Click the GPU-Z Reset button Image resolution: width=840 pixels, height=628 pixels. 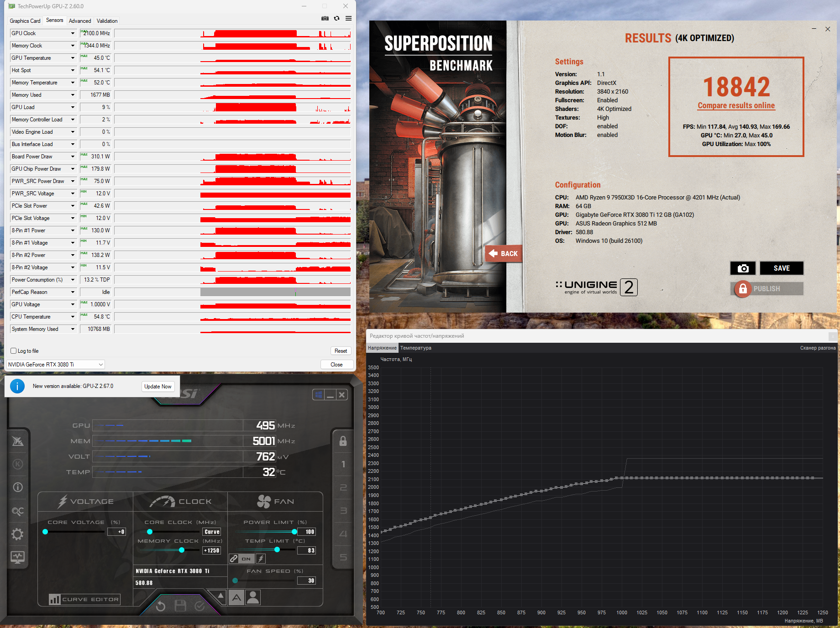point(341,351)
